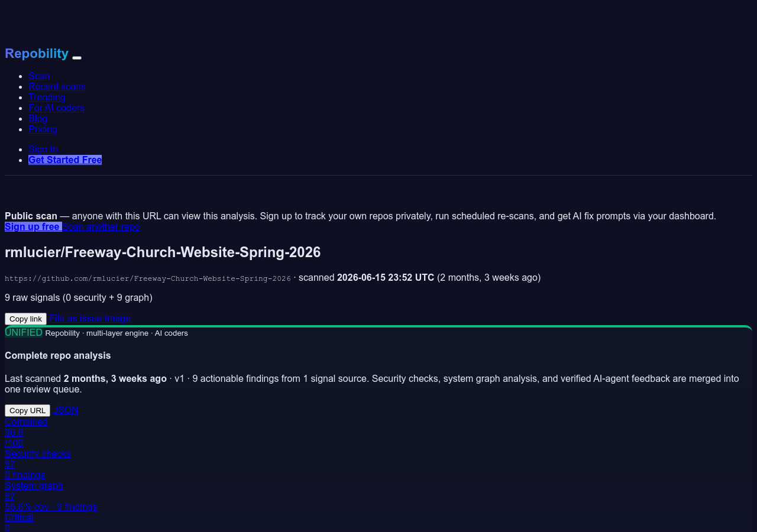Click Get Started Free
This screenshot has height=532, width=757.
[65, 160]
